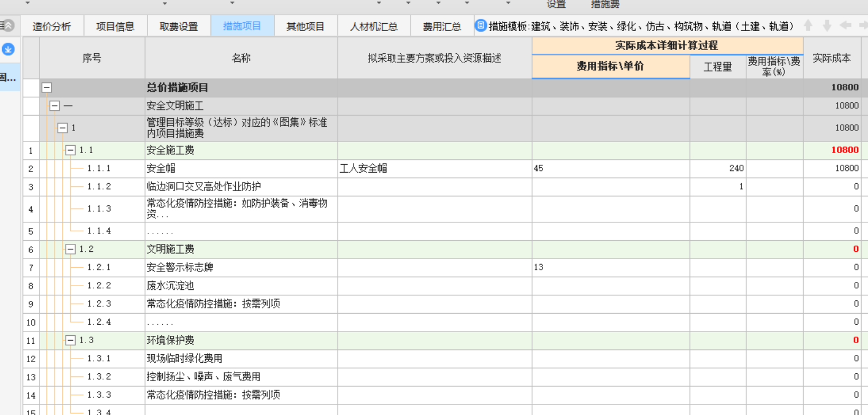Viewport: 868px width, 415px height.
Task: Click quantity cell of 临边洞口交叉高处作业防护 row
Action: [x=718, y=186]
